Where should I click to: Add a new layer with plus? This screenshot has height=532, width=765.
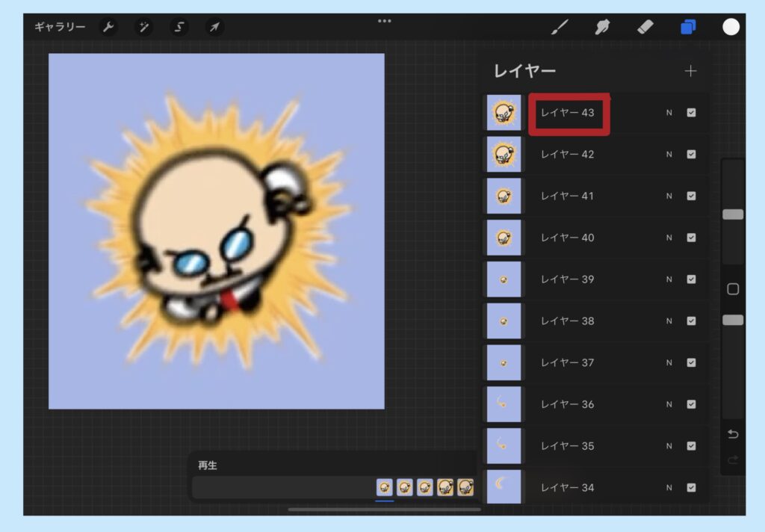[x=690, y=71]
